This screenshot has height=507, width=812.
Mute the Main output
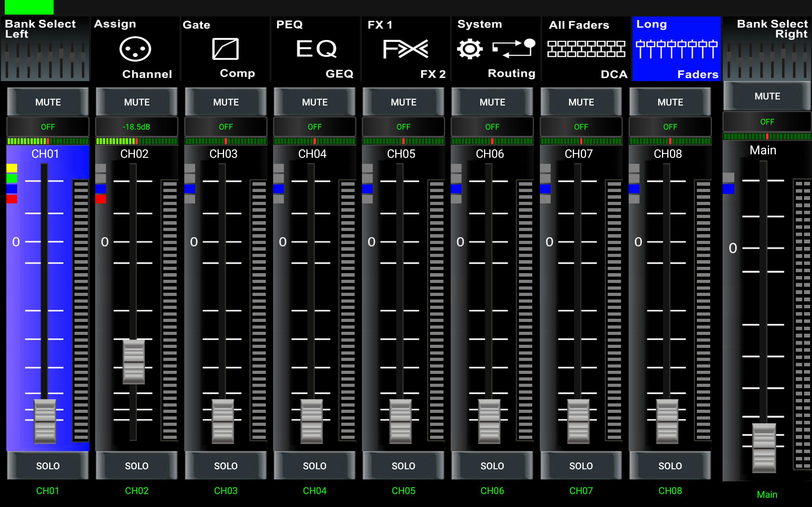767,96
